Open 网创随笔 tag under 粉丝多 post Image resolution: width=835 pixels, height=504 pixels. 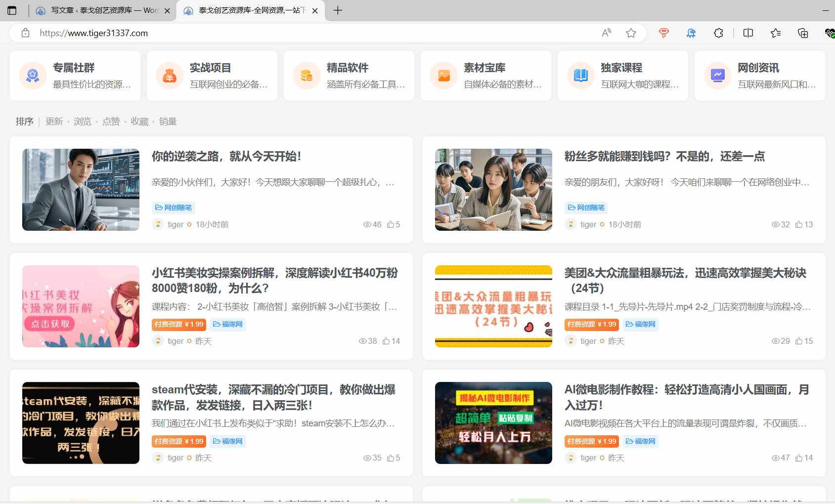coord(586,208)
